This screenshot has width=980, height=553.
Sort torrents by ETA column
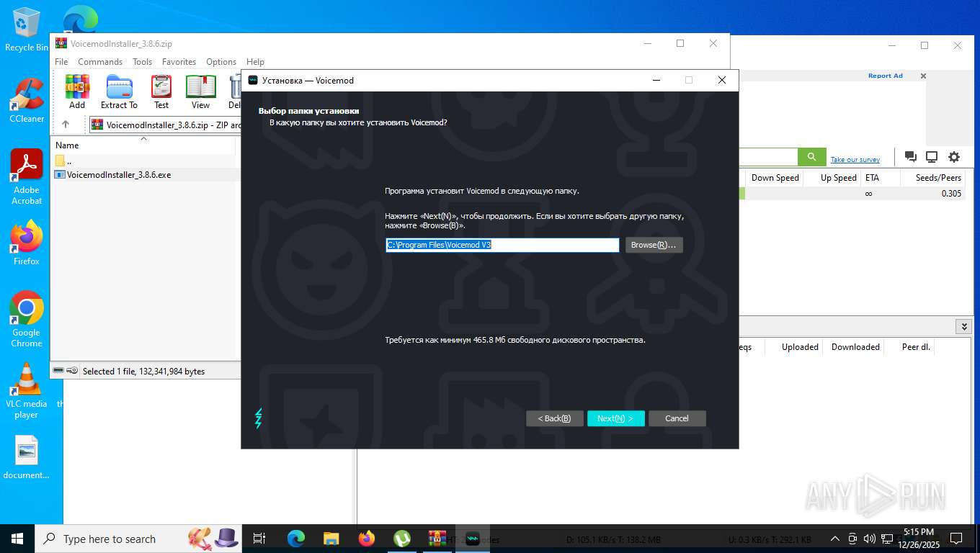point(880,178)
